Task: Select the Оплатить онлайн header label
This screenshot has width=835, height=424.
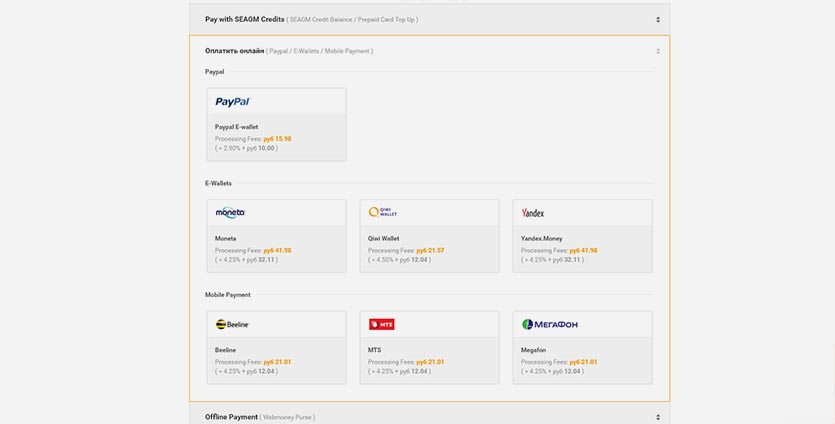Action: click(235, 50)
